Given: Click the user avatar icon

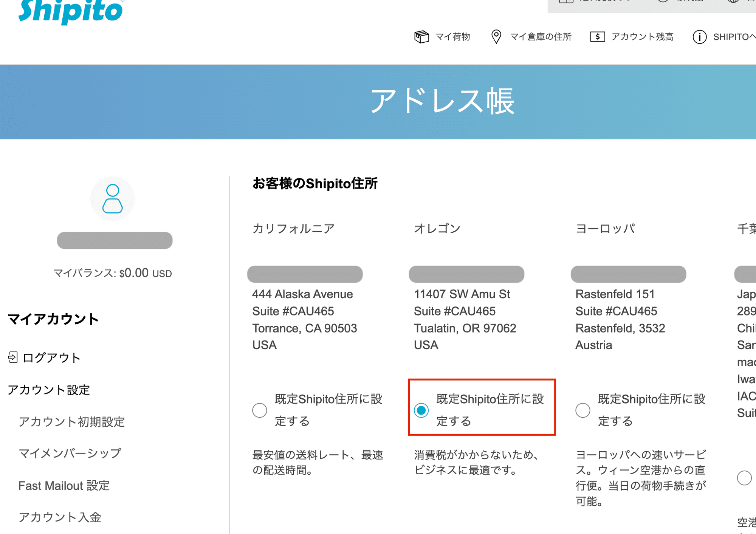Looking at the screenshot, I should (x=113, y=199).
